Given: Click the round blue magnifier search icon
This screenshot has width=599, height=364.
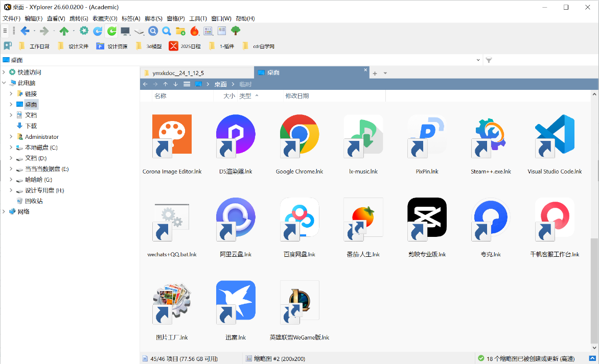Looking at the screenshot, I should (x=153, y=31).
